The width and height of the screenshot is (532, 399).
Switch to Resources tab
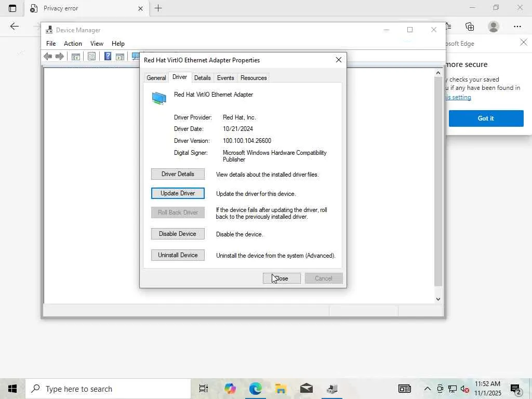tap(254, 78)
